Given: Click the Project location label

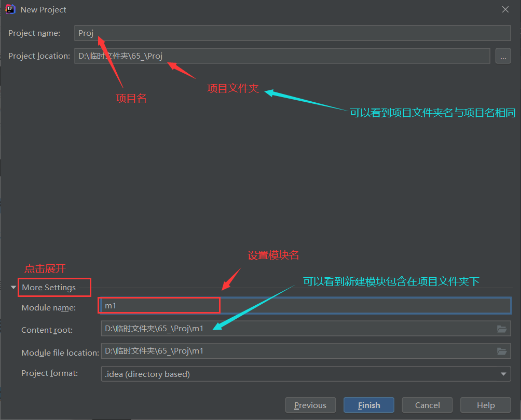Looking at the screenshot, I should tap(39, 56).
